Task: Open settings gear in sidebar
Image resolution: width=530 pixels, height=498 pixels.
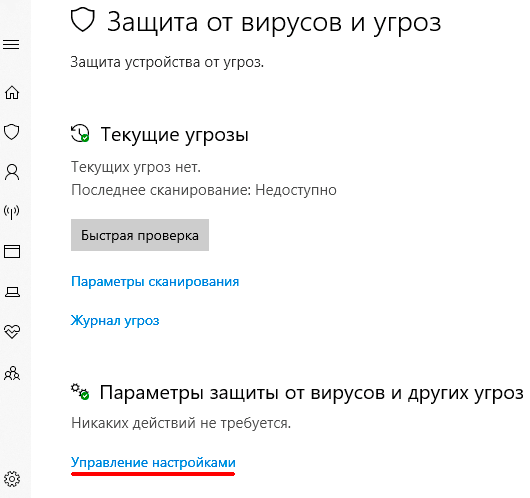Action: [12, 479]
